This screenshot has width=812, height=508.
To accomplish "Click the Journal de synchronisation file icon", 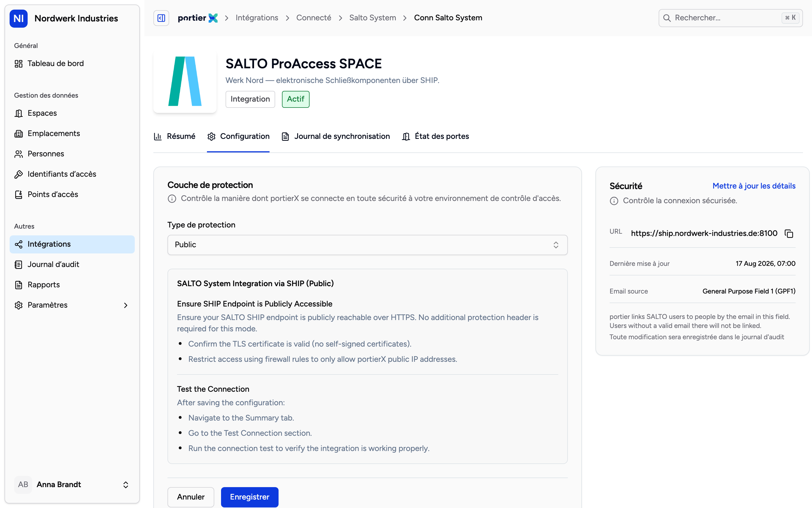I will [285, 136].
